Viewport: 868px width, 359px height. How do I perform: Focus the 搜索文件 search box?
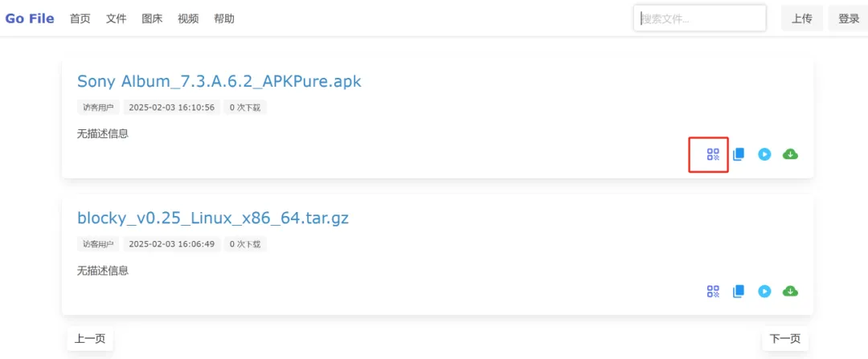[699, 18]
